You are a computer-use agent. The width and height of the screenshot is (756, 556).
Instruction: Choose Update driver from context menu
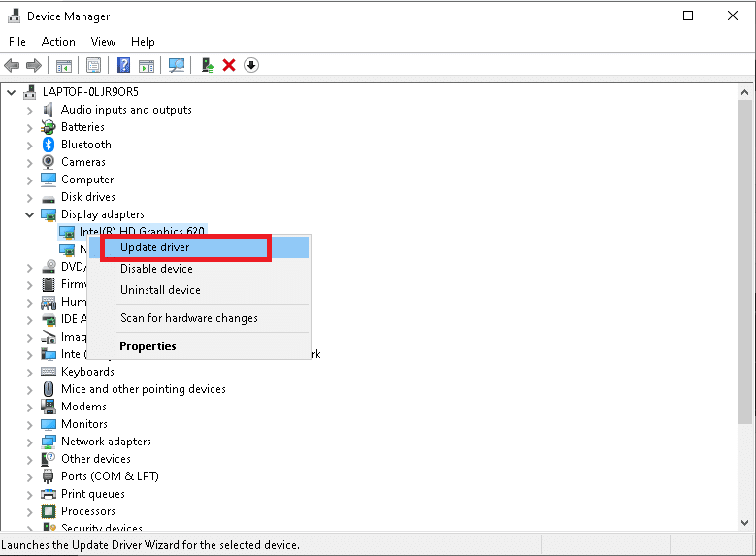tap(155, 247)
